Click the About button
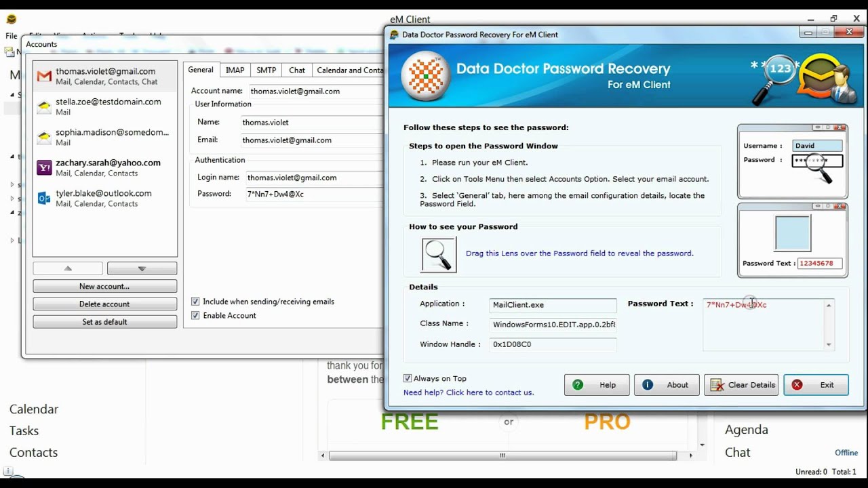868x488 pixels. [667, 385]
